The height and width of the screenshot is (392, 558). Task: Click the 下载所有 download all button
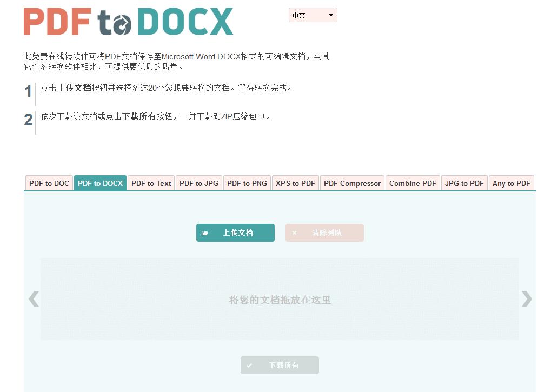280,365
